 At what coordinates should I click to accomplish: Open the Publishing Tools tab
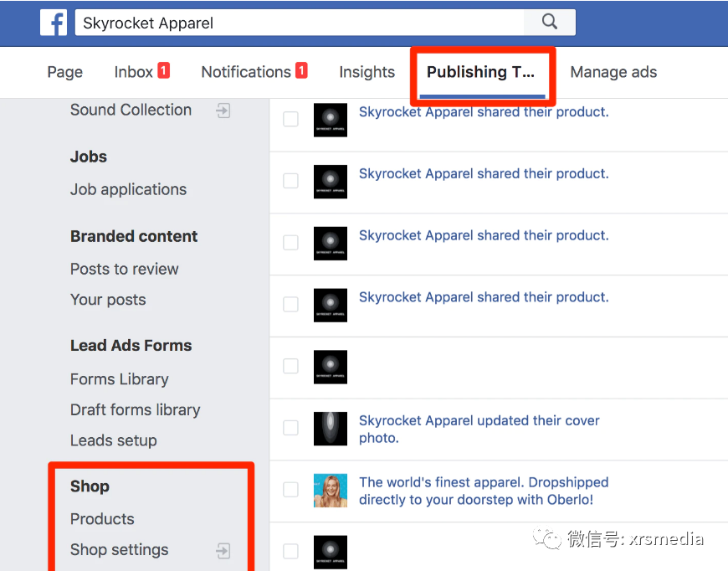click(x=480, y=72)
